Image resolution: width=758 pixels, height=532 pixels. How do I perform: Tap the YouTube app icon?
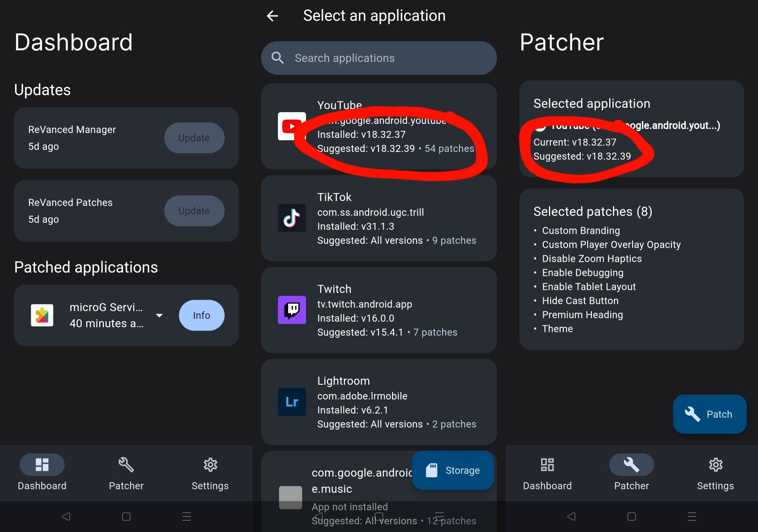coord(291,126)
